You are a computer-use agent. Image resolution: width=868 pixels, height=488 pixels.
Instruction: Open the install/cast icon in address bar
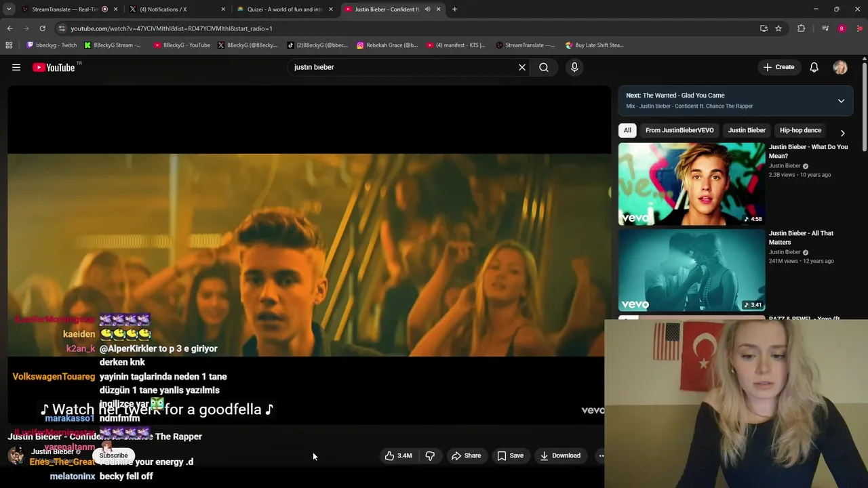[x=764, y=28]
